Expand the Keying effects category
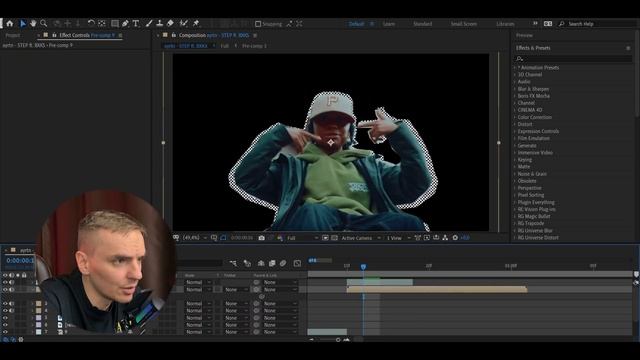 tap(515, 160)
